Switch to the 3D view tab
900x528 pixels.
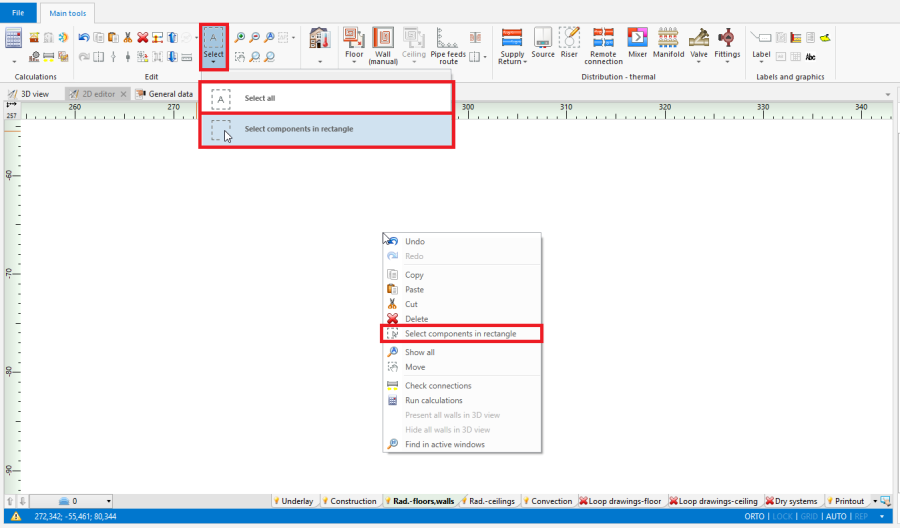(28, 94)
